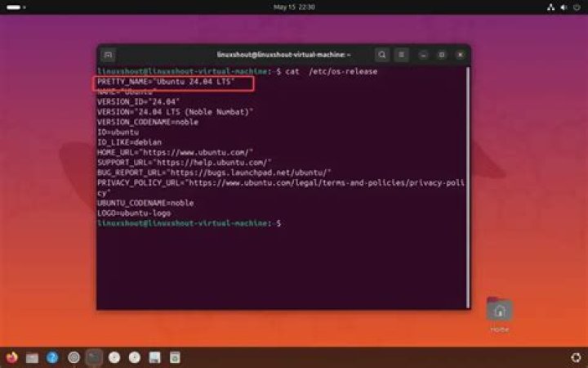Minimize the terminal window
The image size is (588, 368).
click(x=423, y=56)
